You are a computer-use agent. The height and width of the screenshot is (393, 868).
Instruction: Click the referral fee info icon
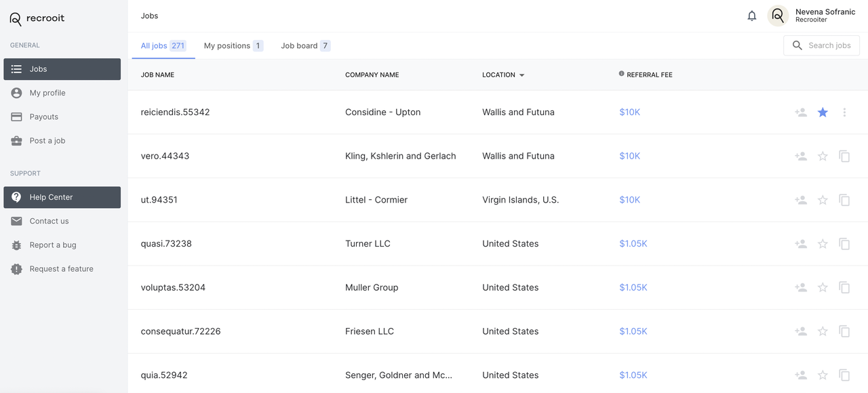pos(621,74)
